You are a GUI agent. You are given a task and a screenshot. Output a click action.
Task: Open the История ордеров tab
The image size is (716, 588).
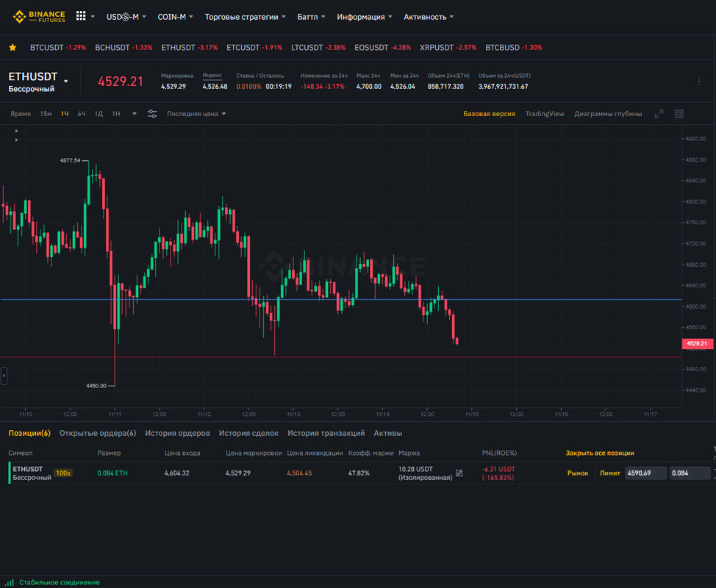(177, 433)
